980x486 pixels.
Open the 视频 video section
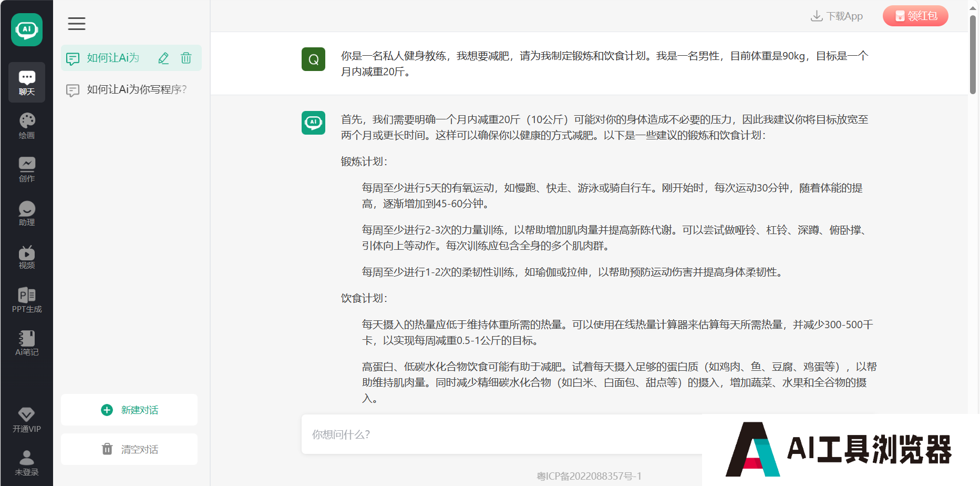[27, 257]
